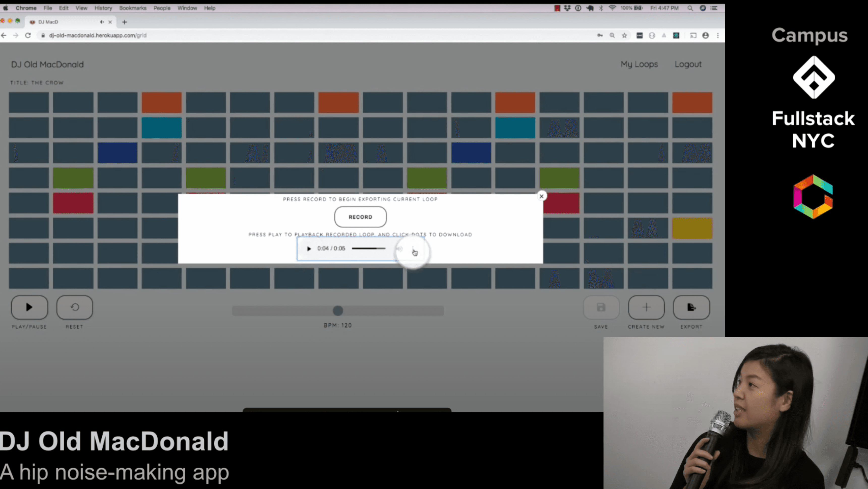
Task: Click the Record button in modal
Action: point(361,217)
